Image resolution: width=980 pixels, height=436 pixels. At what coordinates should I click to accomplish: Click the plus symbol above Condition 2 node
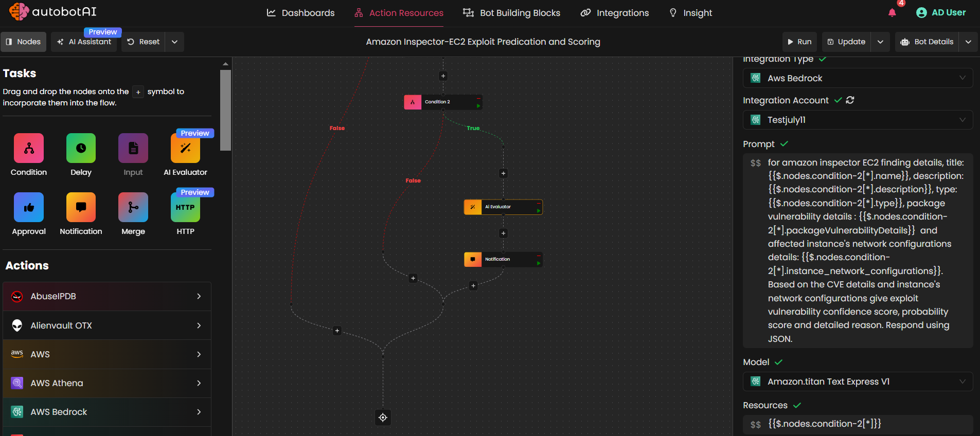tap(443, 76)
